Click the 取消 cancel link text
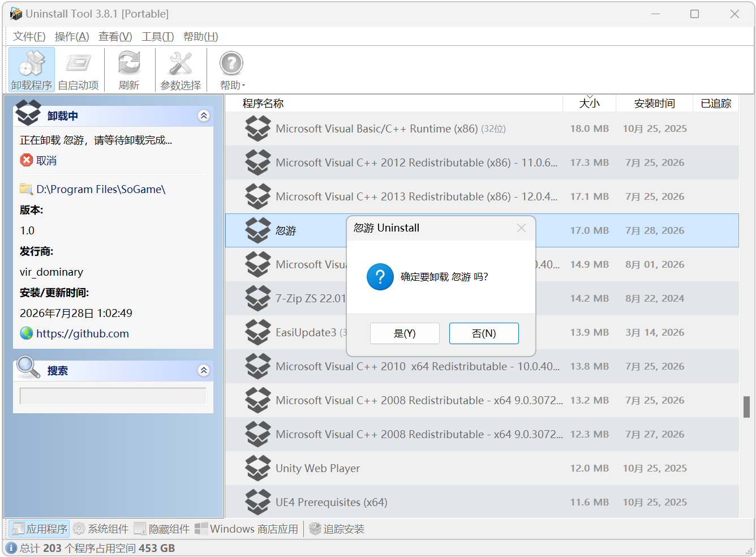The width and height of the screenshot is (756, 557). pos(46,161)
